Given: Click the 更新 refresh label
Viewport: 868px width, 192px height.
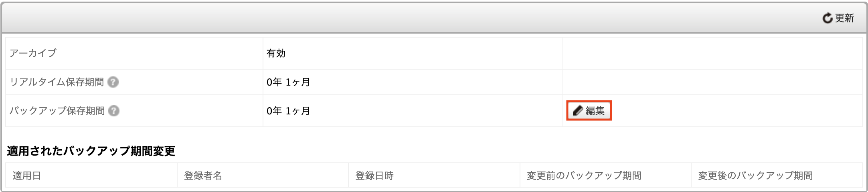Looking at the screenshot, I should click(844, 18).
